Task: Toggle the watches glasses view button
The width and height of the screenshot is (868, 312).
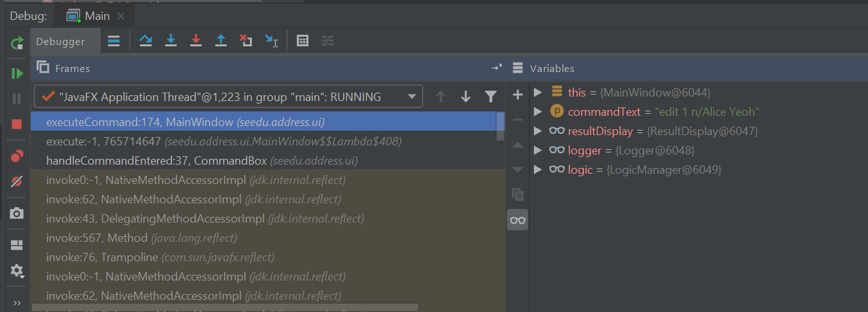Action: coord(517,220)
